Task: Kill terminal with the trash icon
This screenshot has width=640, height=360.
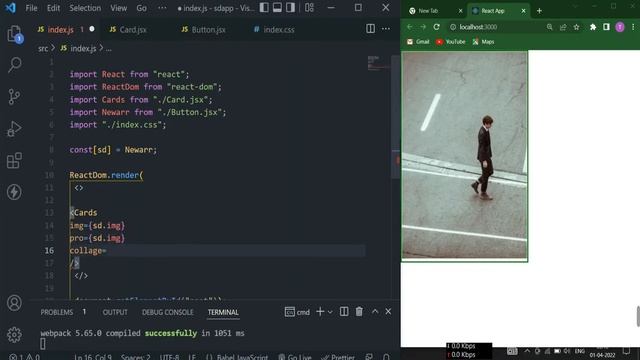Action: tap(359, 312)
